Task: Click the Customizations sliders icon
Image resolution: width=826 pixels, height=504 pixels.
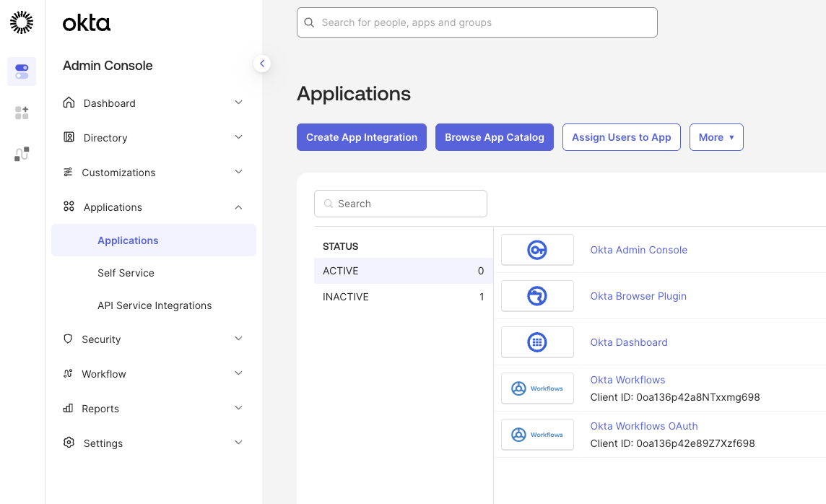Action: (x=68, y=173)
